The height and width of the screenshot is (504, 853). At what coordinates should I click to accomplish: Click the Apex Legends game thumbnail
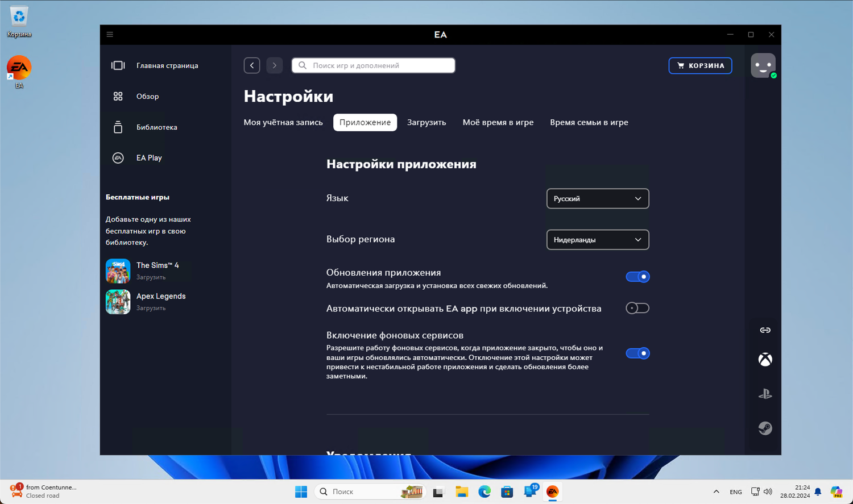(x=118, y=302)
